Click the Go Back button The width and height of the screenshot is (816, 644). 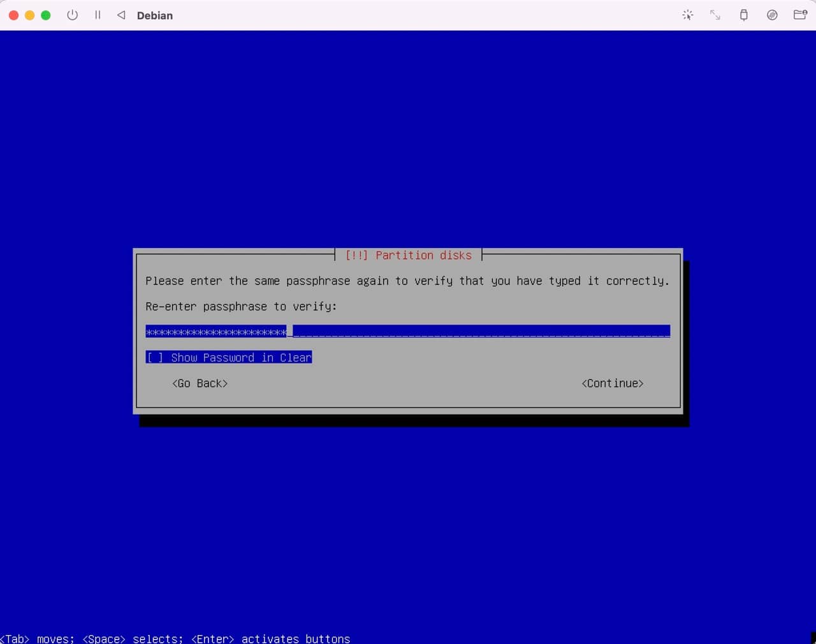tap(200, 383)
